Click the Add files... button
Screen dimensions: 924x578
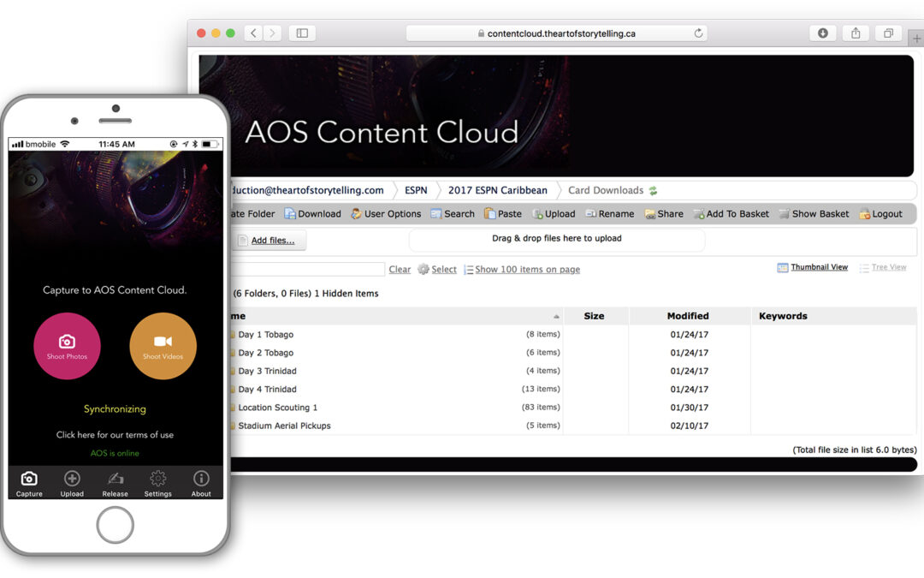(268, 240)
